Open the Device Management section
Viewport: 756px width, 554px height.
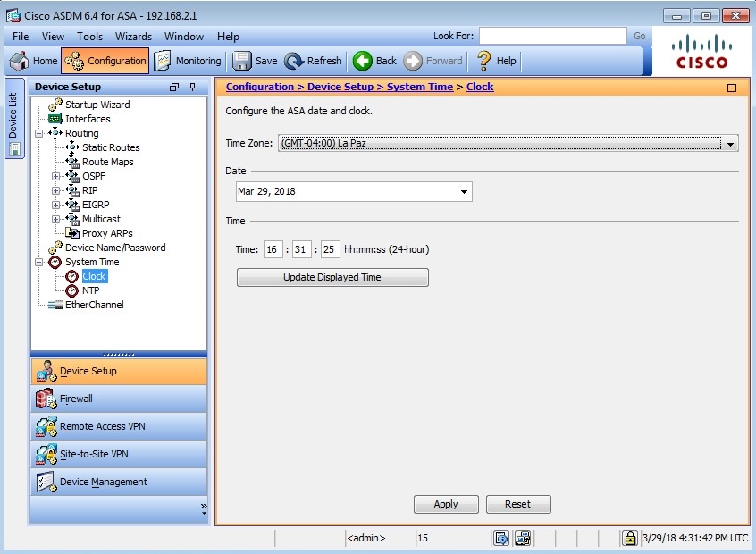(x=119, y=482)
